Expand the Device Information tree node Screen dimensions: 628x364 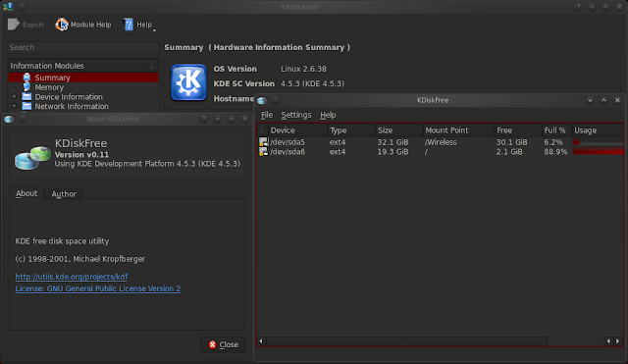tap(14, 96)
